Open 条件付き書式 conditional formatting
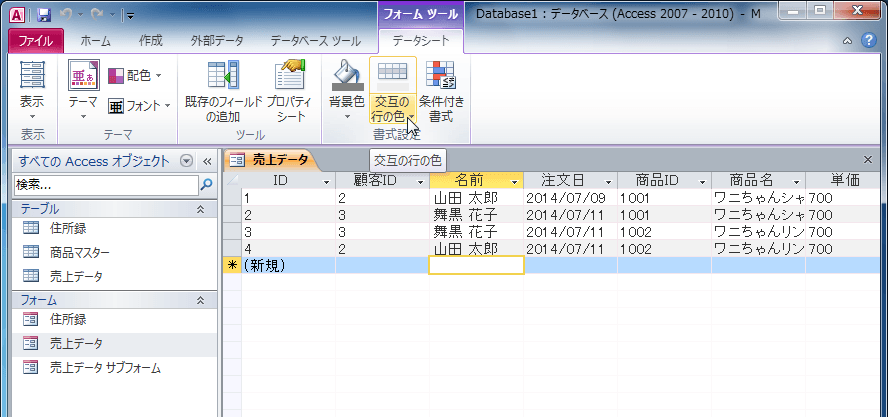 pyautogui.click(x=441, y=91)
